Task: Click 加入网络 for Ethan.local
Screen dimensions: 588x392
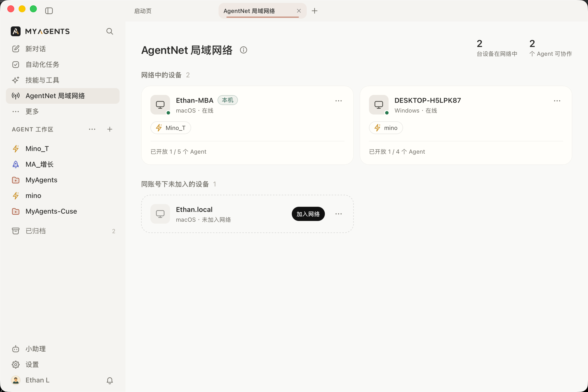Action: tap(308, 214)
